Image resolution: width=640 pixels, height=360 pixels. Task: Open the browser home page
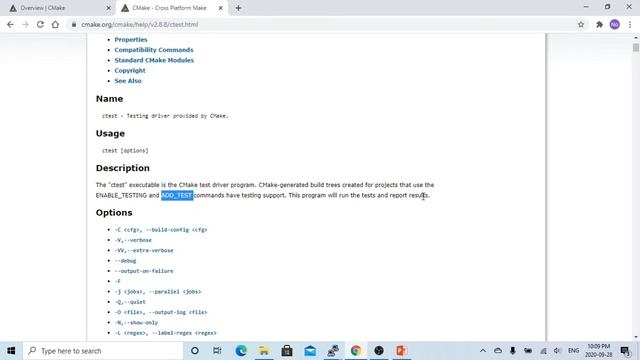pyautogui.click(x=55, y=24)
